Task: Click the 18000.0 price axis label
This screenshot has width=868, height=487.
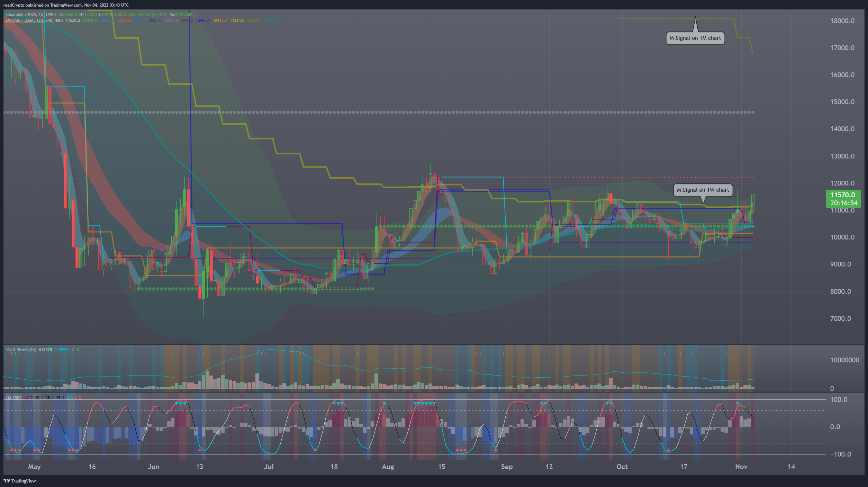Action: (x=842, y=21)
